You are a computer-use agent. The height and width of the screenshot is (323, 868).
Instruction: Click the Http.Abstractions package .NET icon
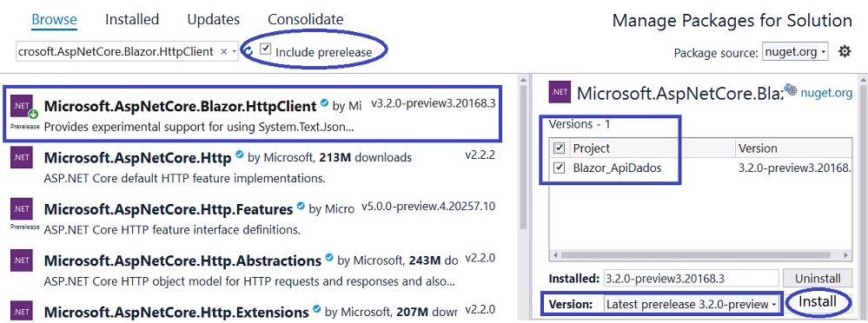(22, 260)
